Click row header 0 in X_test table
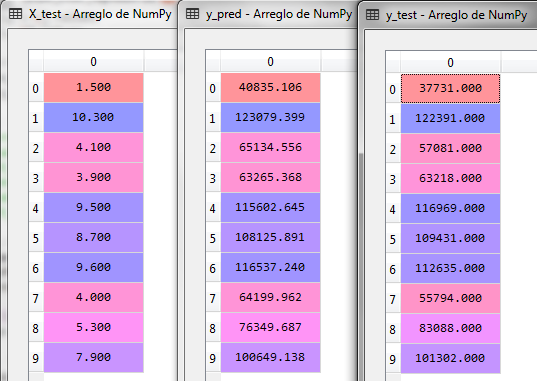Image resolution: width=537 pixels, height=381 pixels. point(36,88)
